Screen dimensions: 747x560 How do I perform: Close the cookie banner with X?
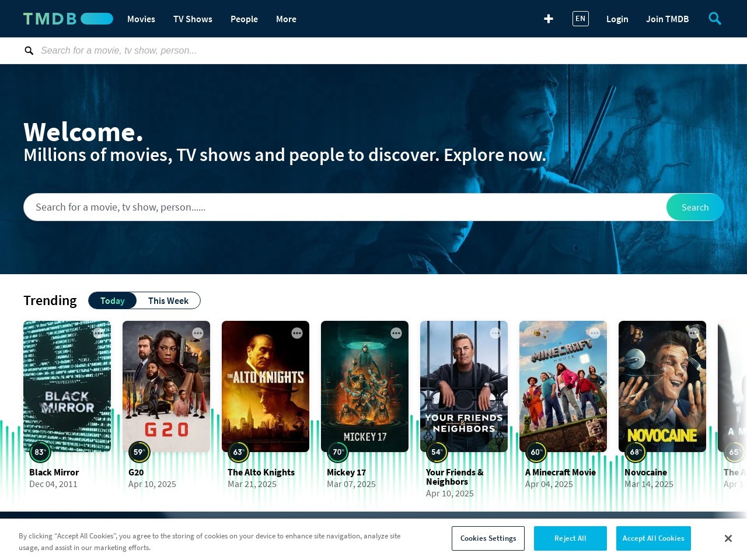(x=728, y=538)
